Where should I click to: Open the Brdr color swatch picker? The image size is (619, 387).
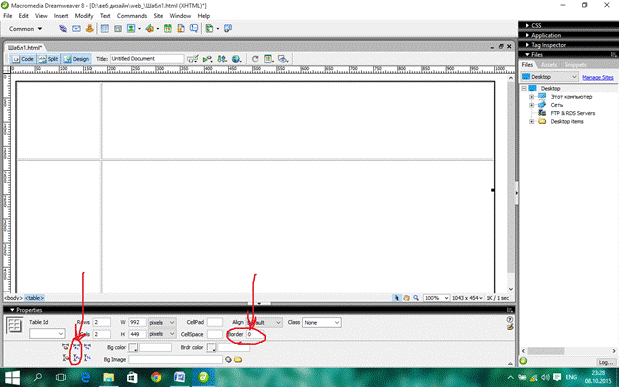(x=212, y=348)
